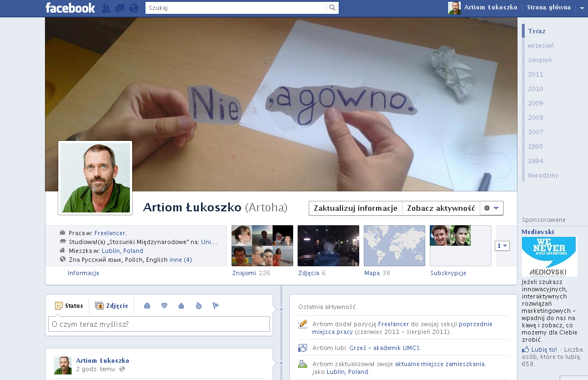Jump to 1994 in the timeline
The height and width of the screenshot is (380, 588).
(x=535, y=161)
